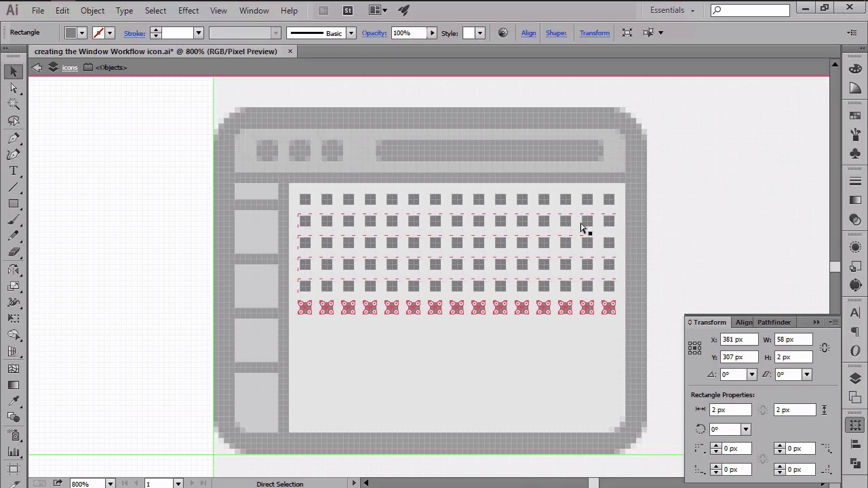The width and height of the screenshot is (868, 488).
Task: Expand the Opacity slider arrow
Action: click(x=431, y=33)
